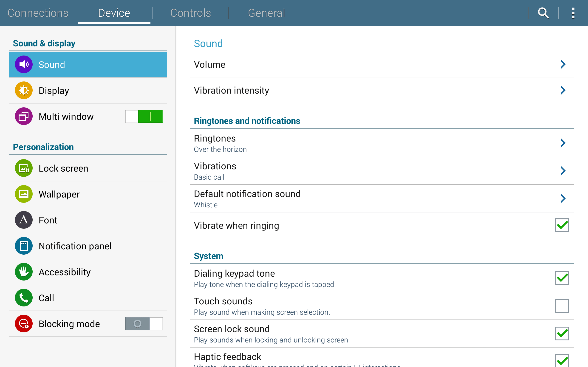Open the General tab

point(266,13)
